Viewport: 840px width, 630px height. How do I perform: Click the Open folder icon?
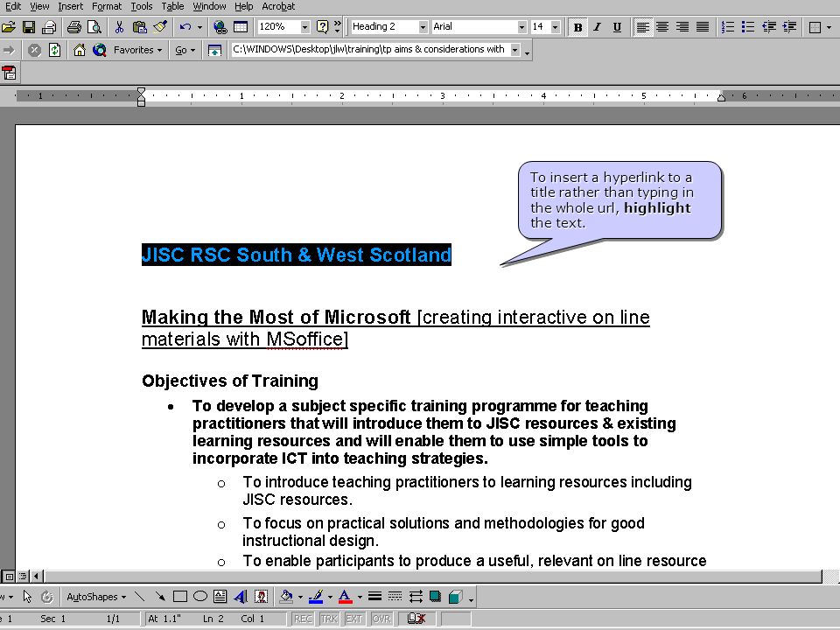coord(8,27)
